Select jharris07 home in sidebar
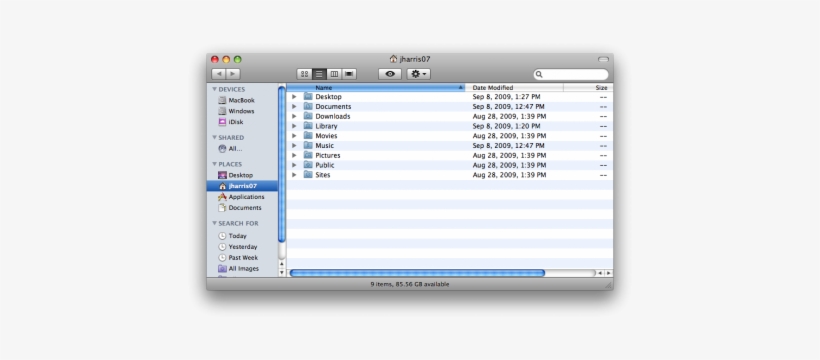The image size is (820, 360). point(242,186)
